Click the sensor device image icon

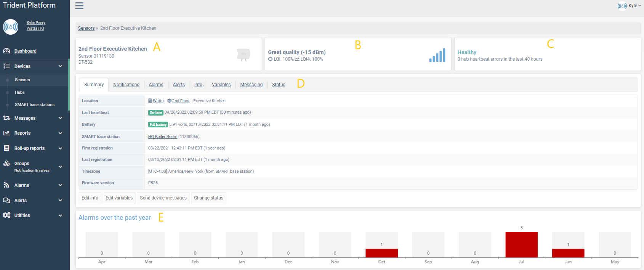(x=243, y=55)
